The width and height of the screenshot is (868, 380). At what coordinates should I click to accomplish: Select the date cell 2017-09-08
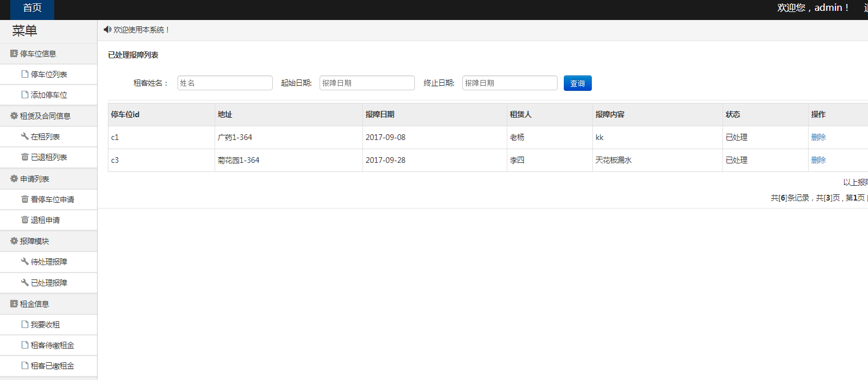coord(435,137)
